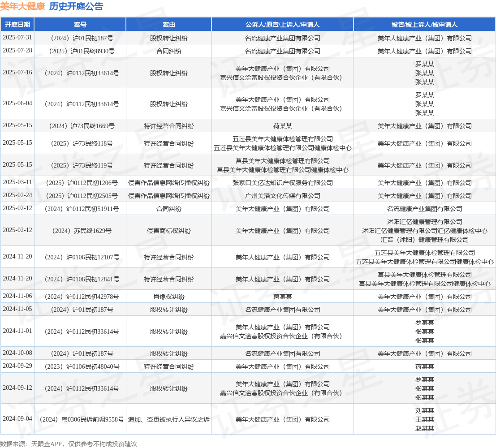496x448 pixels.
Task: Click the 案号 column header
Action: click(x=80, y=25)
